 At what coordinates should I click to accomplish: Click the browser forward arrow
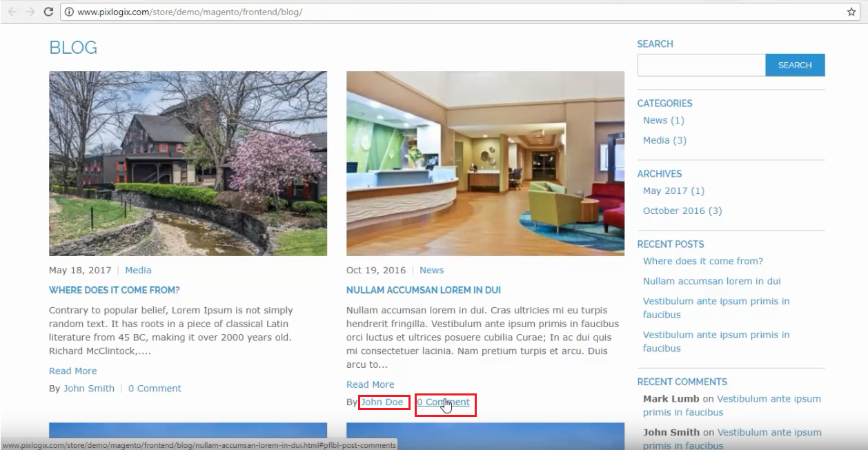point(30,12)
